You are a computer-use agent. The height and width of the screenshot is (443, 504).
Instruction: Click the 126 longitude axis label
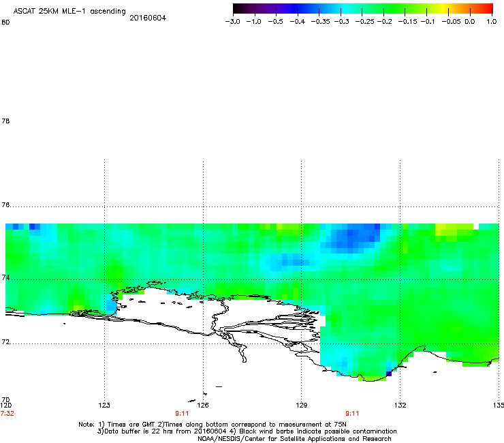click(x=203, y=405)
